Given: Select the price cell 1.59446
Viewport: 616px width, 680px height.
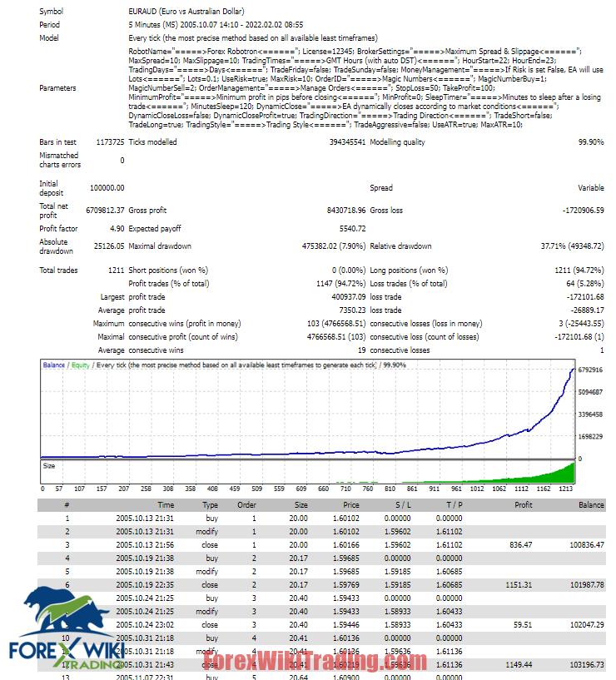Looking at the screenshot, I should click(345, 625).
